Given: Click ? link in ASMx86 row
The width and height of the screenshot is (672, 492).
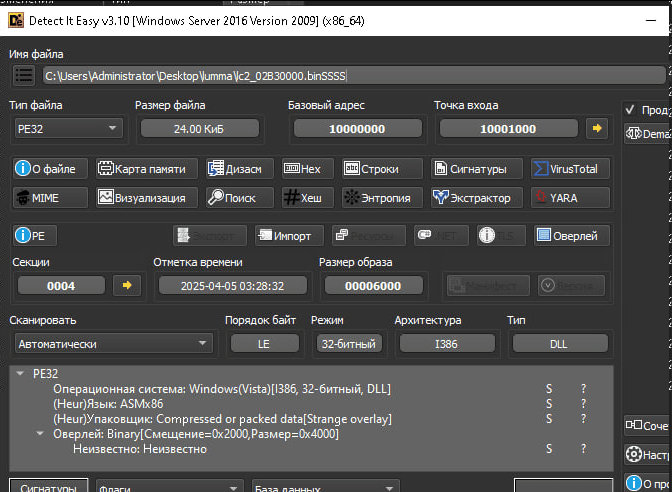Looking at the screenshot, I should 583,404.
